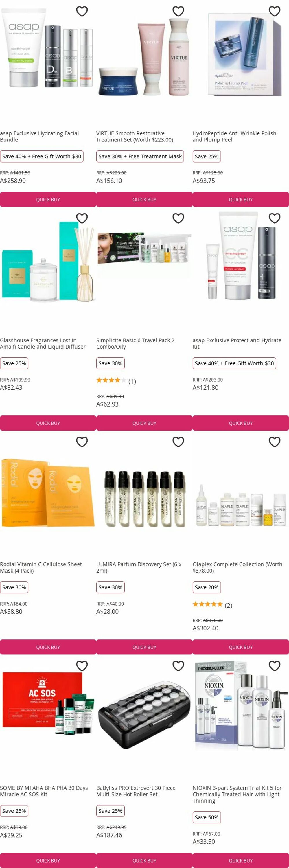View Olaplex five-star rating reviews
The width and height of the screenshot is (289, 868).
[213, 605]
